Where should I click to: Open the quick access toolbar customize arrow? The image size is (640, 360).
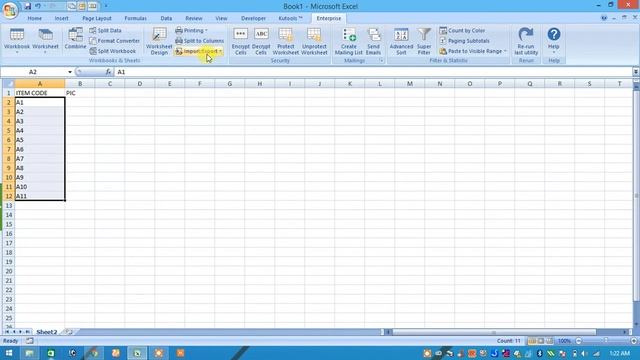pyautogui.click(x=106, y=6)
